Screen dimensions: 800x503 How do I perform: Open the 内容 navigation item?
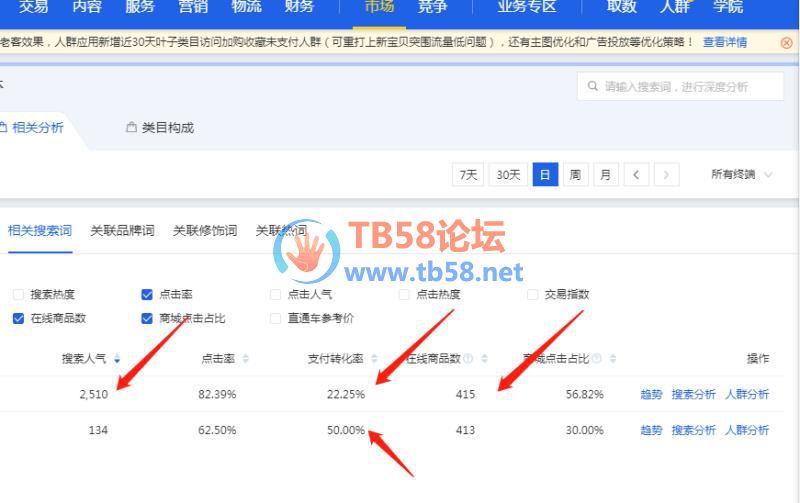(x=87, y=7)
